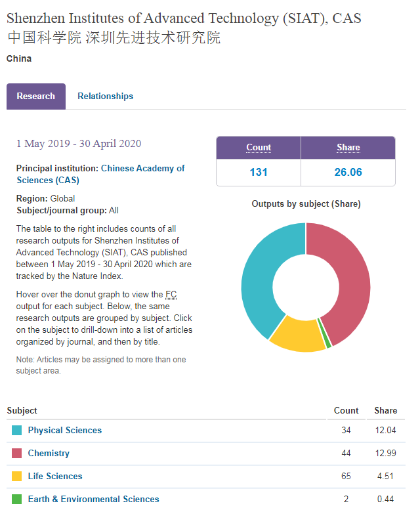
Task: Click the teal Physical Sciences donut segment
Action: tap(259, 276)
